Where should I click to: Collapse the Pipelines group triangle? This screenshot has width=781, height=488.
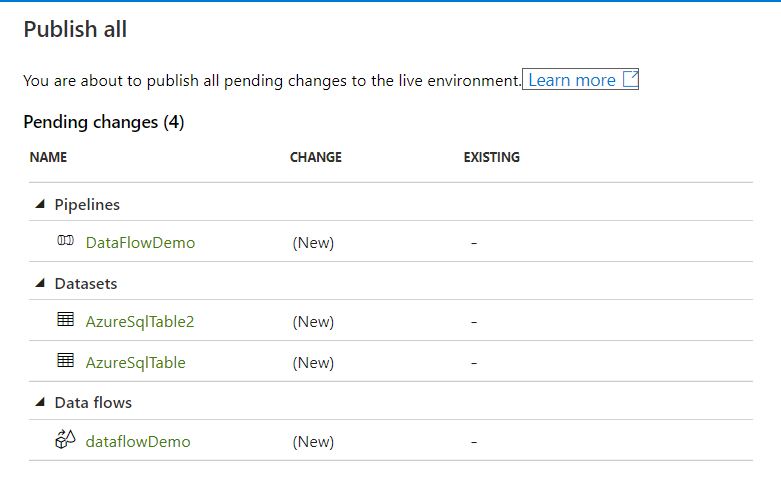tap(40, 204)
